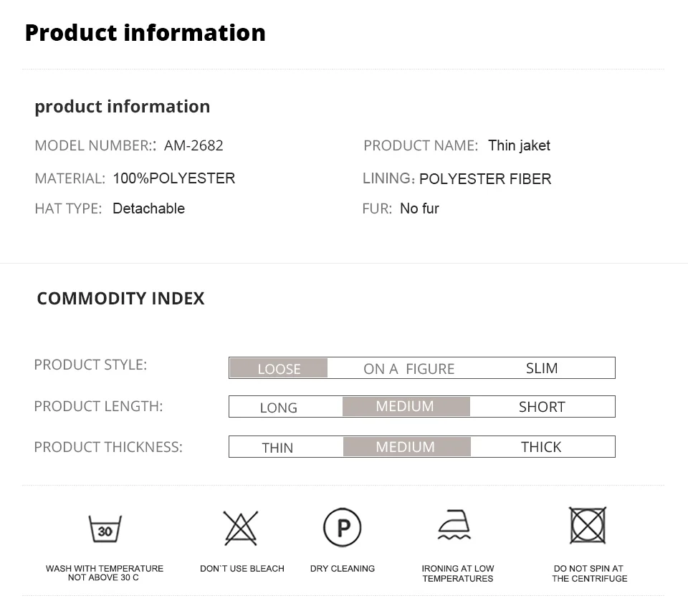This screenshot has height=616, width=688.
Task: Choose MEDIUM in the product length bar
Action: coord(406,406)
